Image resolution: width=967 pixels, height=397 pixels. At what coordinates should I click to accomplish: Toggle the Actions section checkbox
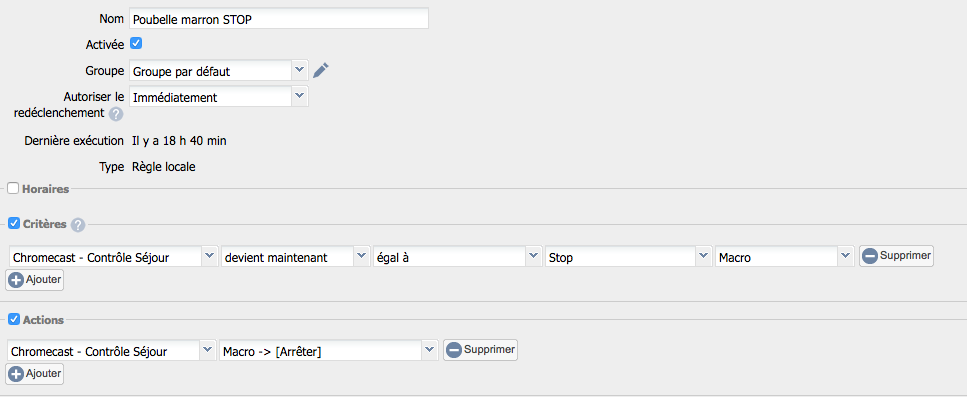click(x=14, y=319)
